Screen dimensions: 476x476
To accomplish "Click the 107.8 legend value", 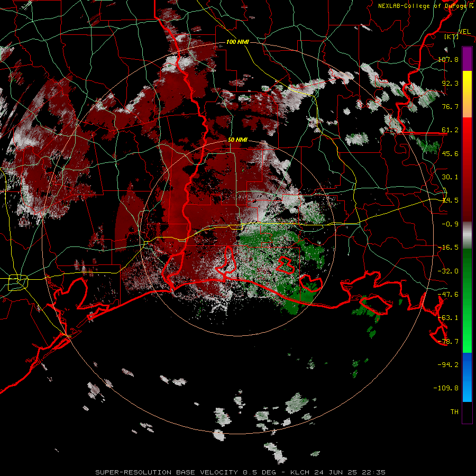I will click(x=448, y=59).
